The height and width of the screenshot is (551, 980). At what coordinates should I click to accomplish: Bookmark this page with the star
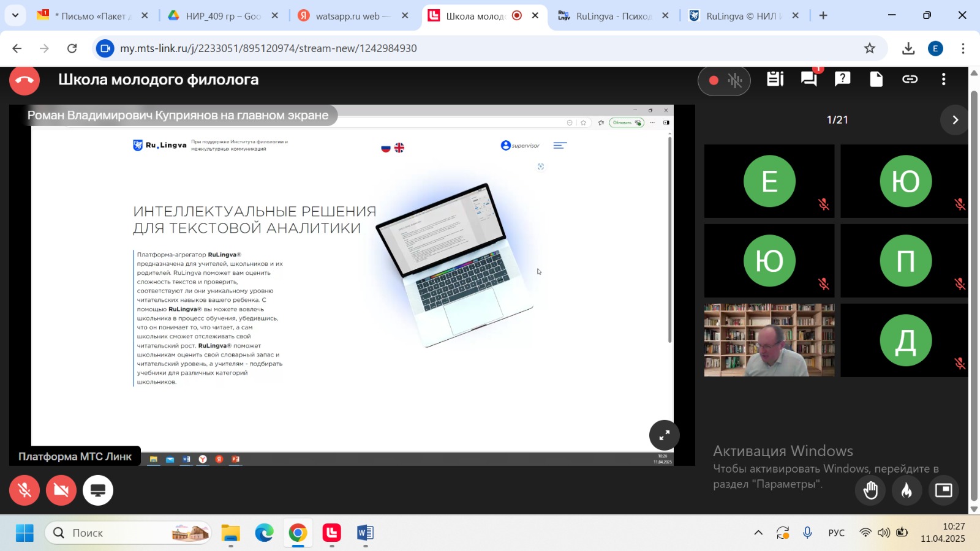point(870,48)
